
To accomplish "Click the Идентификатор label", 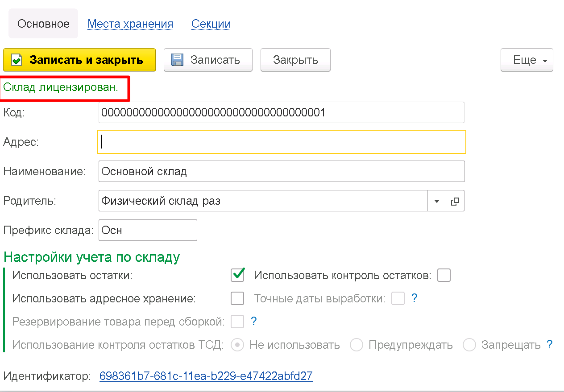I will [x=47, y=376].
